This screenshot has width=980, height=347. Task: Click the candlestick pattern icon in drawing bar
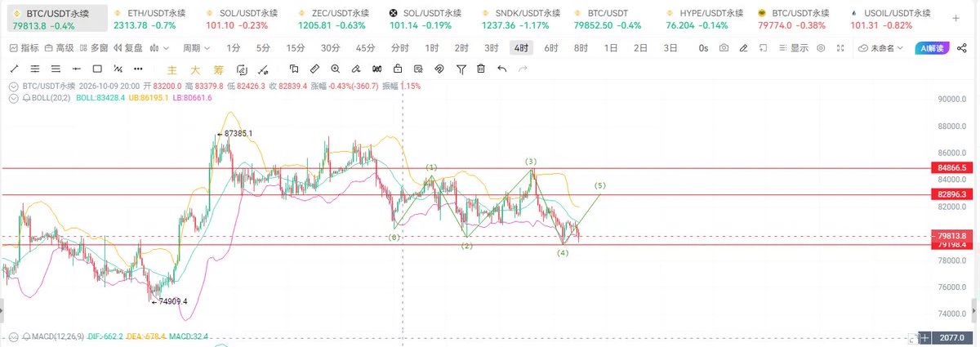point(377,69)
